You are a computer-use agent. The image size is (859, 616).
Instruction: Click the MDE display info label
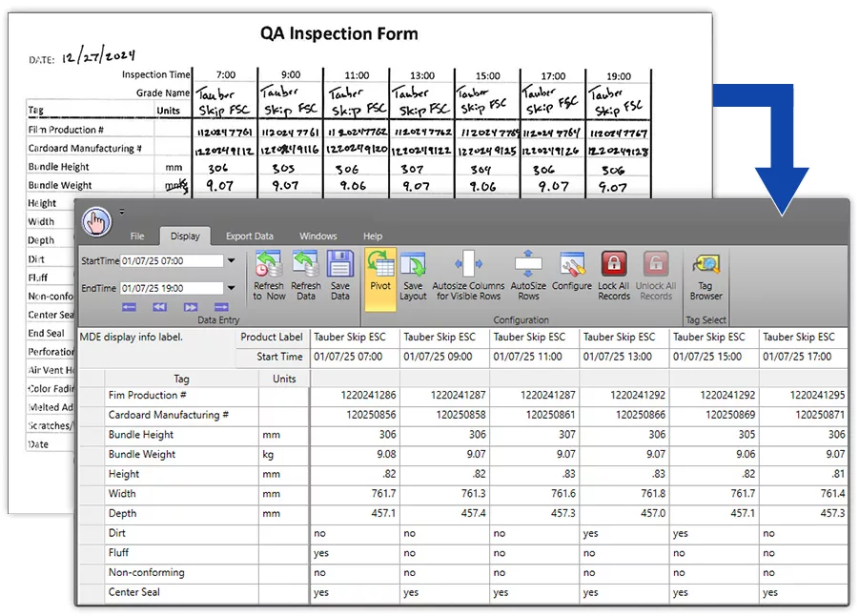[x=131, y=337]
